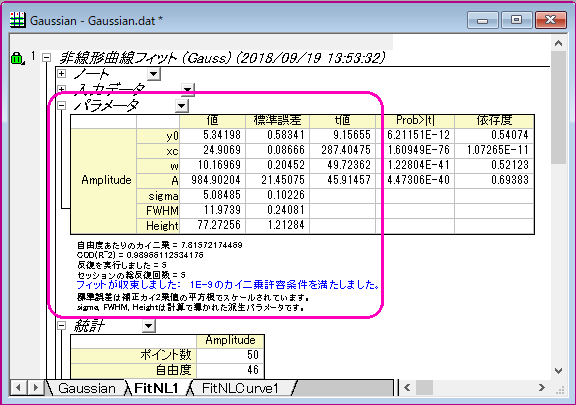Image resolution: width=576 pixels, height=405 pixels.
Task: Select the w parameter label
Action: [x=158, y=165]
